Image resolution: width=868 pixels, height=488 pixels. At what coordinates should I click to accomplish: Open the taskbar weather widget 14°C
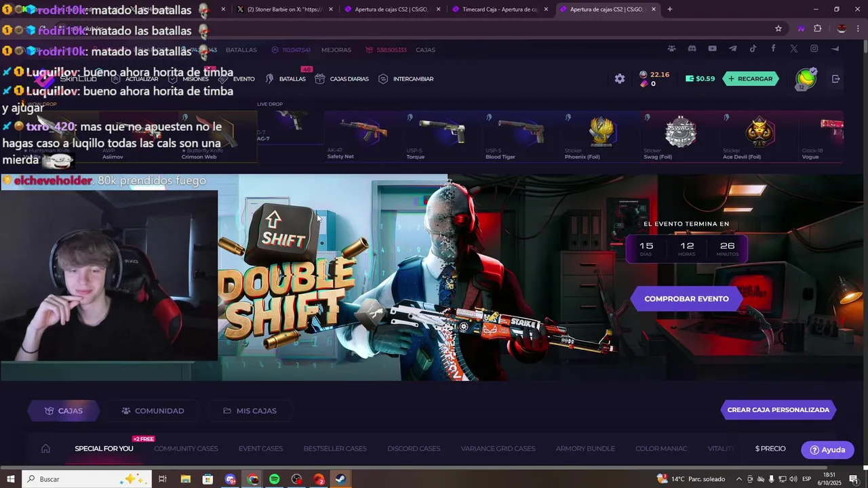[x=691, y=479]
